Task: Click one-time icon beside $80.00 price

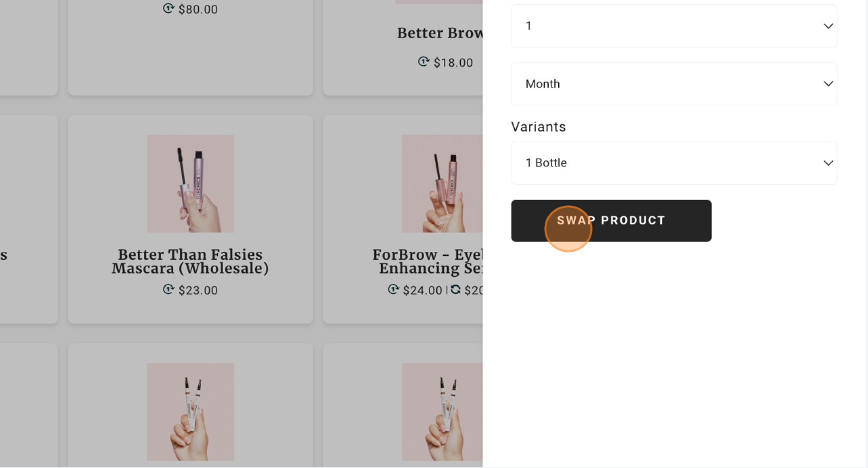Action: tap(168, 8)
